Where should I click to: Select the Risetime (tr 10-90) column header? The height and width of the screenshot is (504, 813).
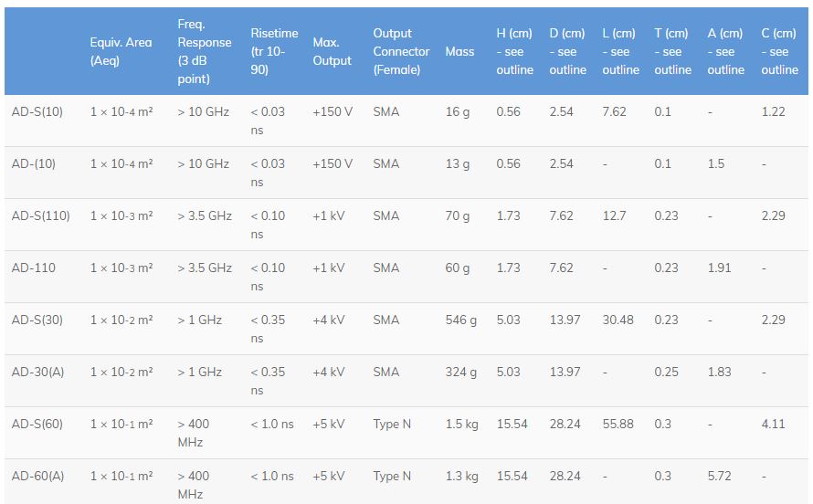[x=274, y=51]
